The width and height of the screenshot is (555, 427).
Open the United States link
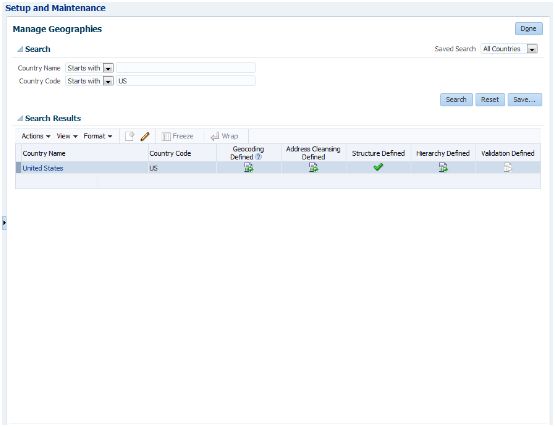43,168
